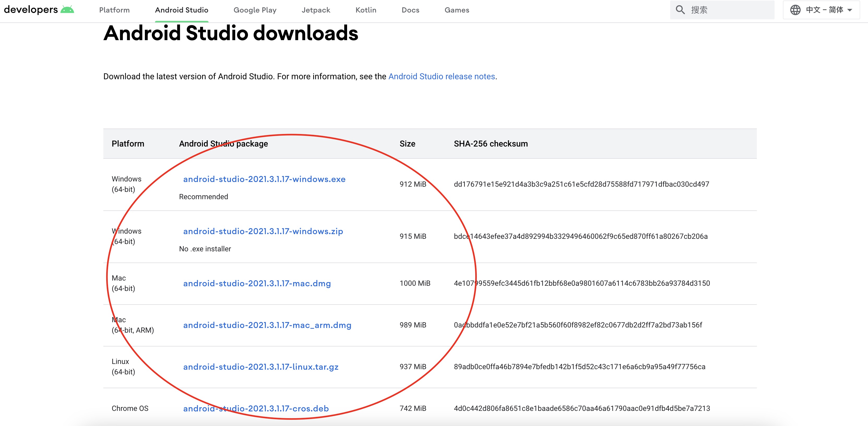Screen dimensions: 868x426
Task: Download android-studio-2021.3.1.17-mac.dmg
Action: click(x=257, y=283)
